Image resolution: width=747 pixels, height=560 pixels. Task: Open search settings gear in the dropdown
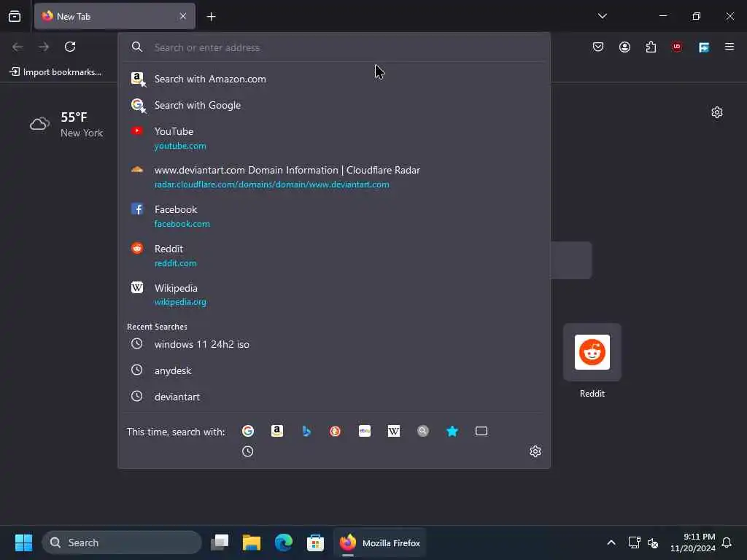point(535,451)
